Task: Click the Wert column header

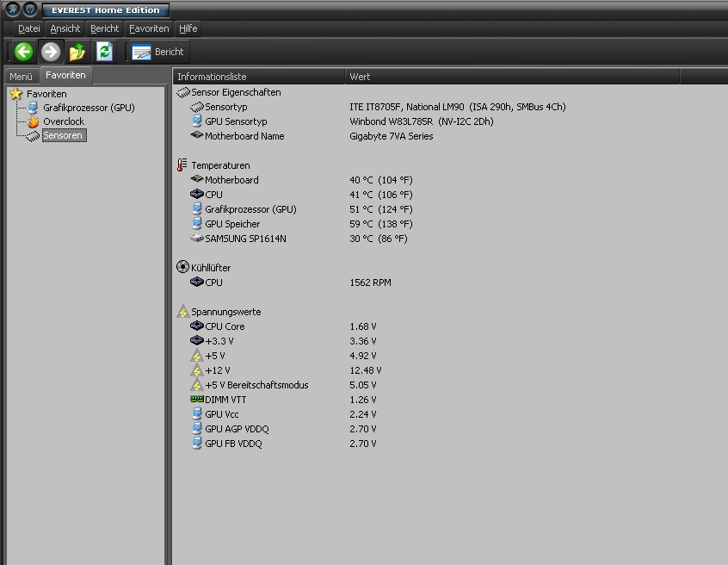Action: 512,77
